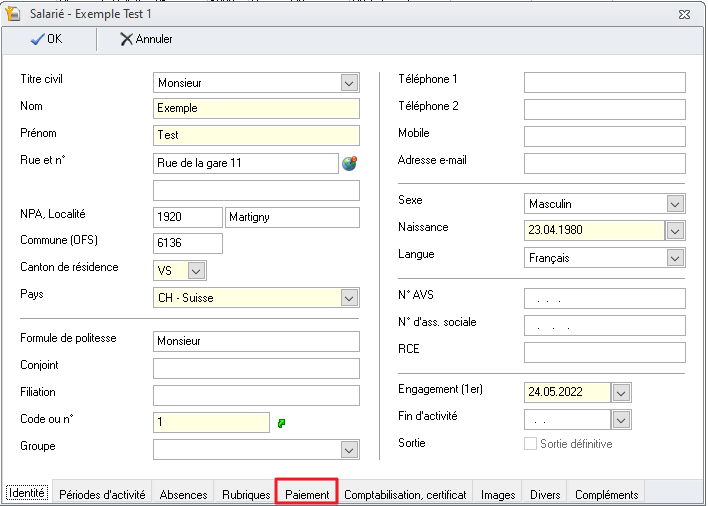Viewport: 708px width, 506px height.
Task: Switch to the Paiement tab
Action: 307,494
